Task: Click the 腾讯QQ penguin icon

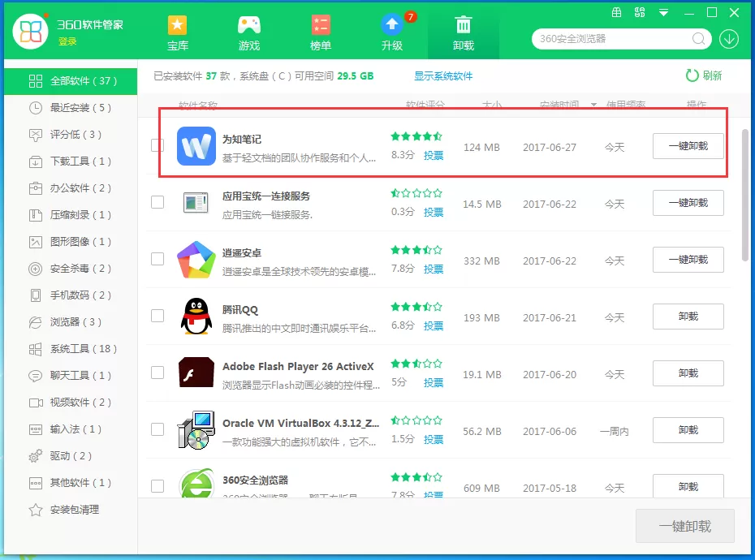Action: (x=196, y=317)
